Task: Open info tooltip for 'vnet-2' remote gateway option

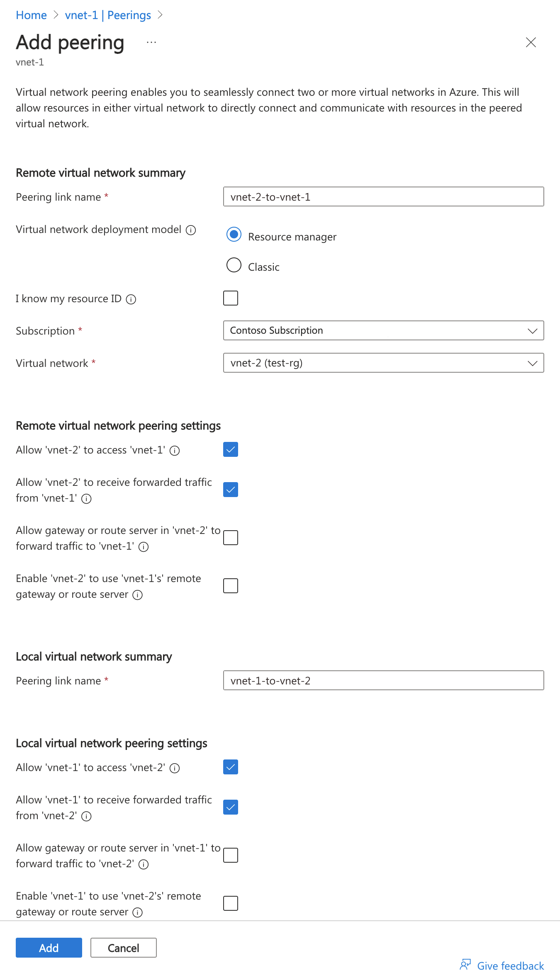Action: coord(137,595)
